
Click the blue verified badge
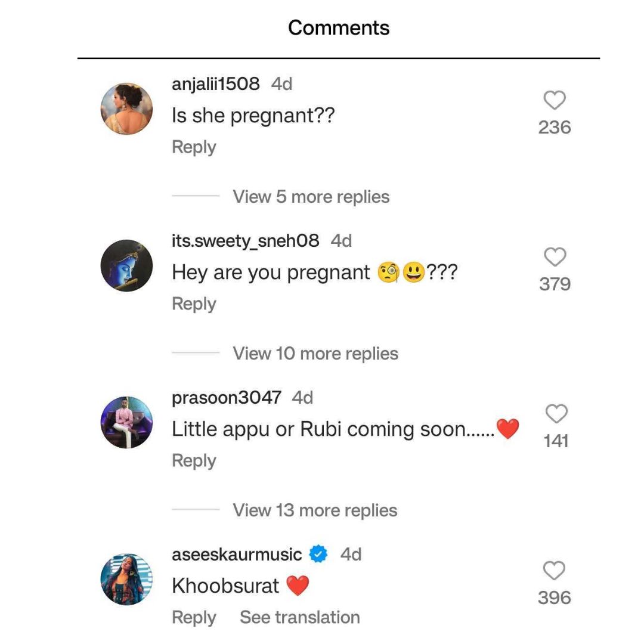(x=318, y=554)
